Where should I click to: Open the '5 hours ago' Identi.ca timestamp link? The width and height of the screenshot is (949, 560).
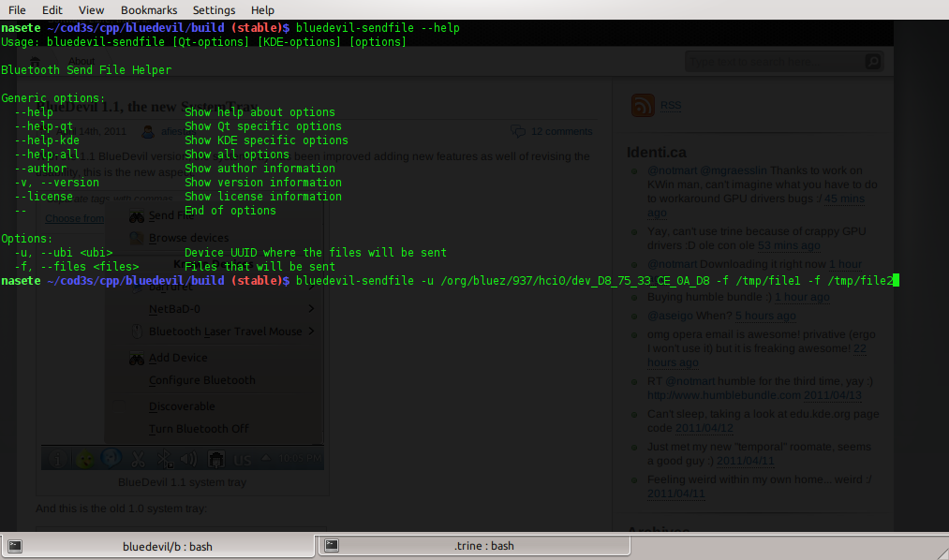pyautogui.click(x=765, y=316)
